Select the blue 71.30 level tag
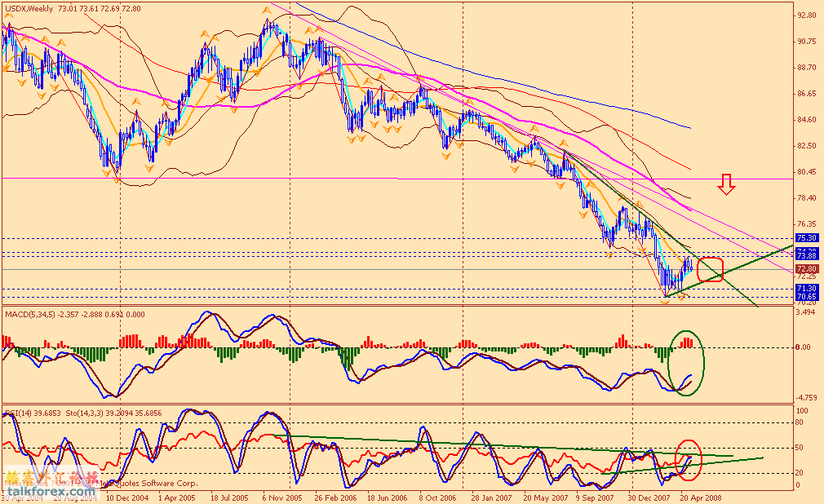 [807, 289]
